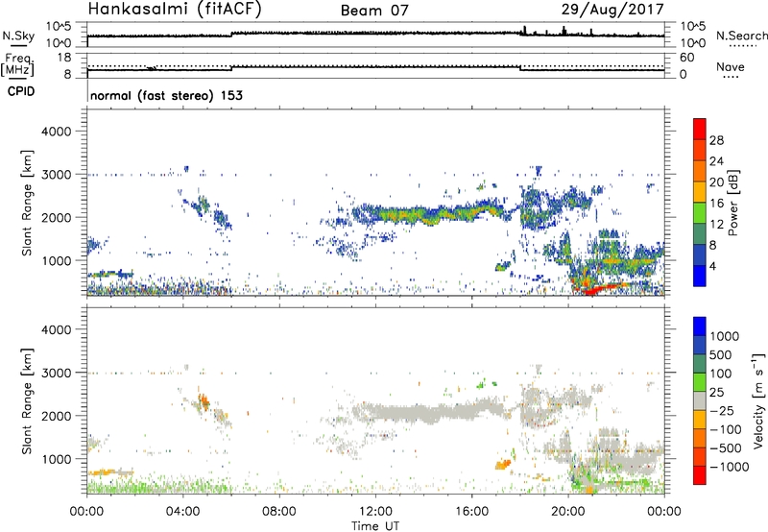768x532 pixels.
Task: Select the yellow −25 to −100 velocity segment
Action: (700, 420)
